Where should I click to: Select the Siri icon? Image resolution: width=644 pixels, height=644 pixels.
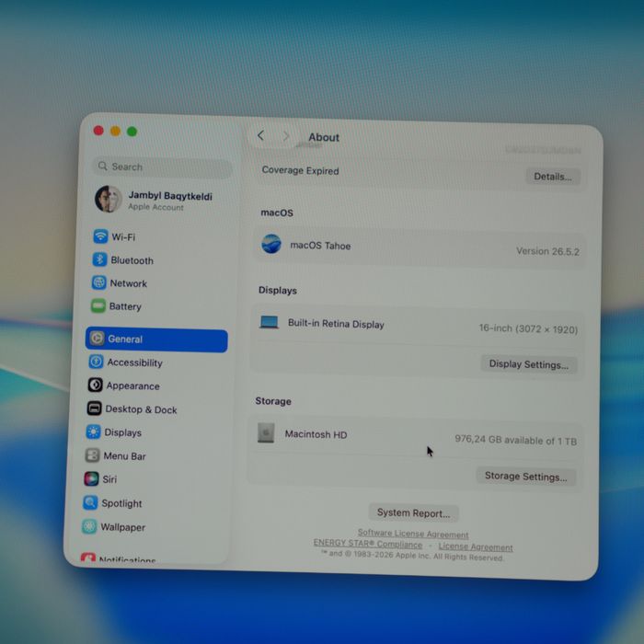pos(91,479)
